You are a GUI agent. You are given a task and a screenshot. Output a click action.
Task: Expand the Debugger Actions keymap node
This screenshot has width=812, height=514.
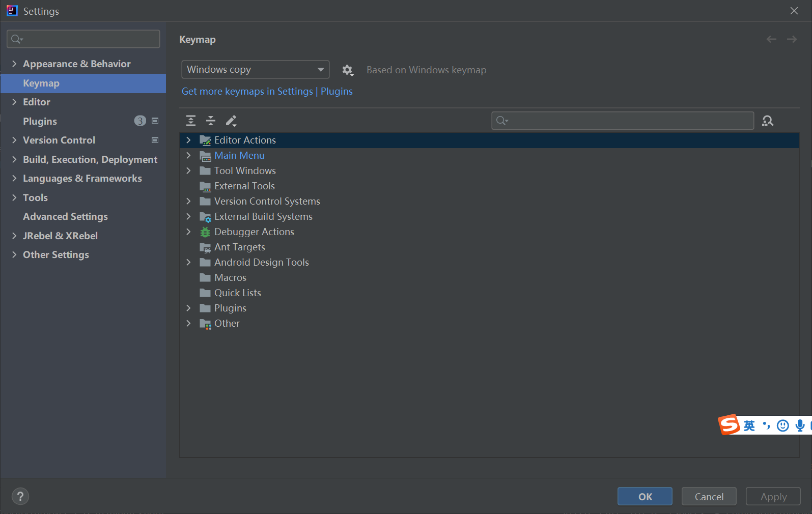188,232
